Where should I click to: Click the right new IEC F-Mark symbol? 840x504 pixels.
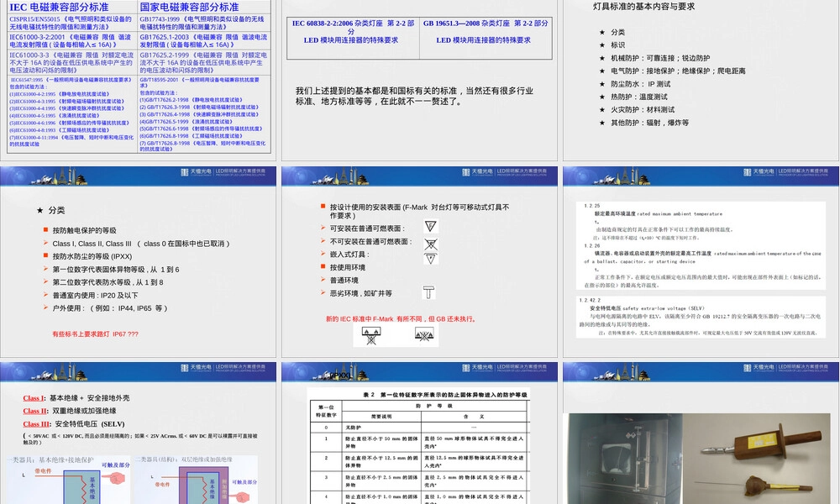click(x=423, y=335)
